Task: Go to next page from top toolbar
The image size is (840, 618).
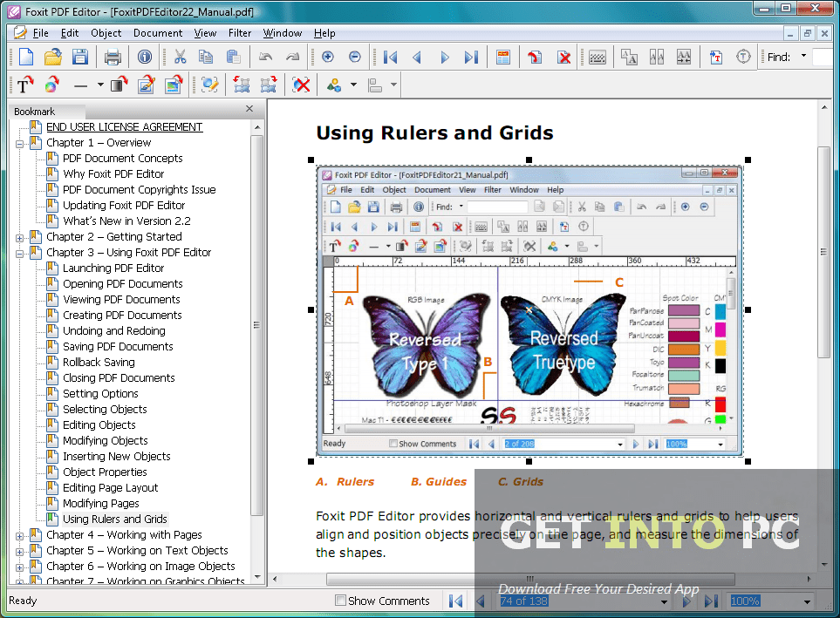Action: pyautogui.click(x=444, y=57)
